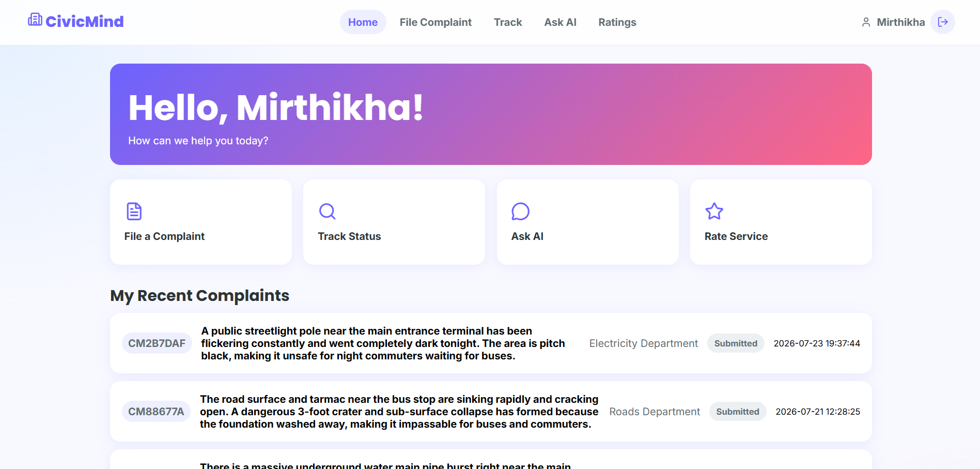Click the logout arrow icon

click(x=943, y=22)
